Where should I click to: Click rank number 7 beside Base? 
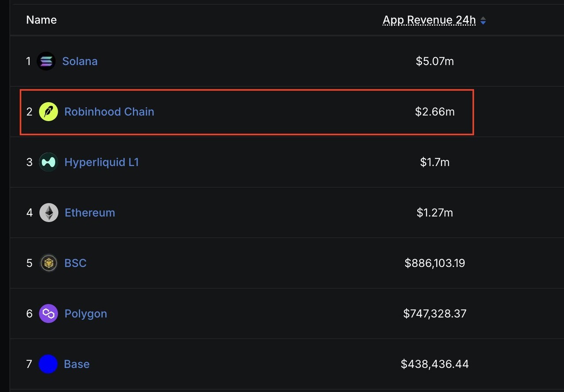(x=30, y=364)
